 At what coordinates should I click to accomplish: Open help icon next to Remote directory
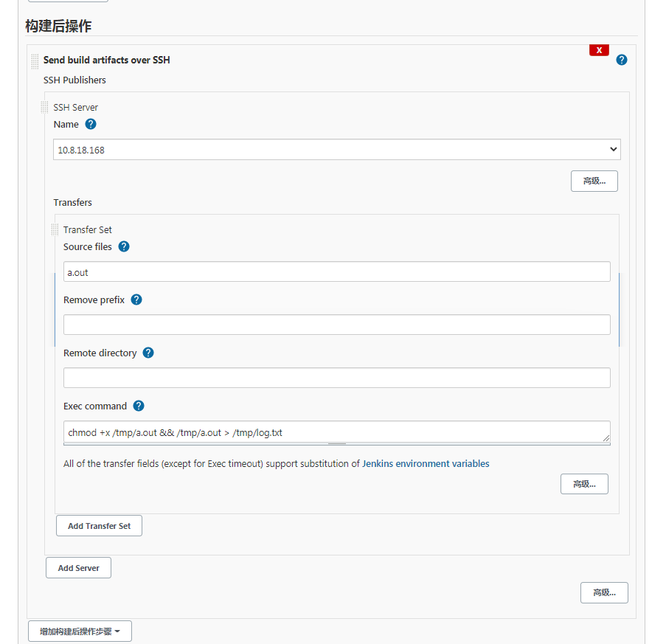tap(148, 353)
